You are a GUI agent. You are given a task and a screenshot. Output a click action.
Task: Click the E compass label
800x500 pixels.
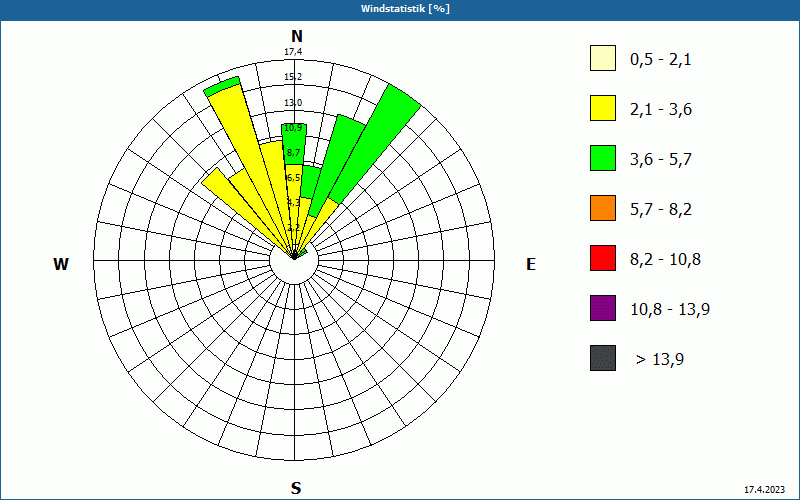(x=531, y=264)
